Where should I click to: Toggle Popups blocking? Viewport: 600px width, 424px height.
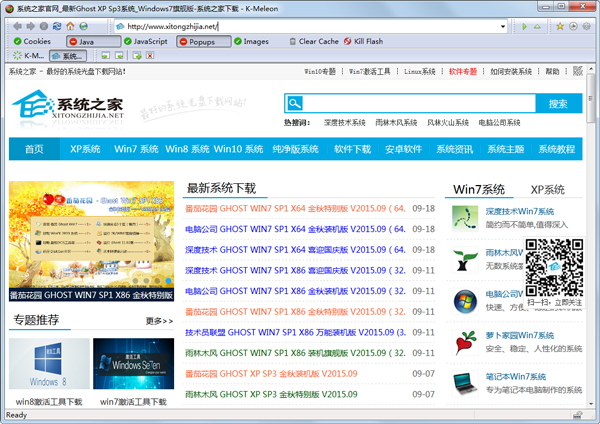[204, 41]
